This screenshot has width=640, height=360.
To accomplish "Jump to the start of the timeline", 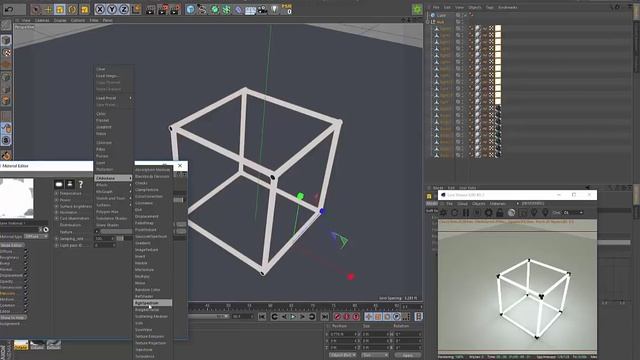I will pos(262,316).
